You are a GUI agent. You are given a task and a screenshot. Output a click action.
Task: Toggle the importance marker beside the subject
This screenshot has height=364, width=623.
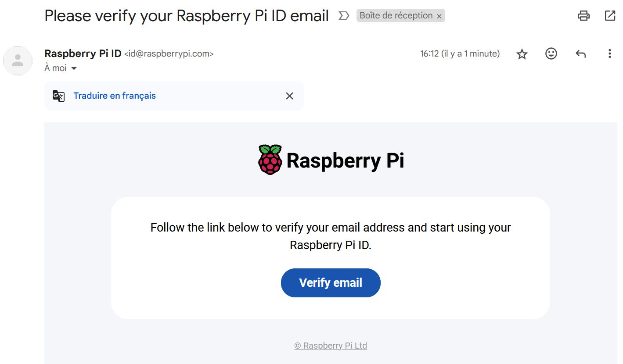344,16
